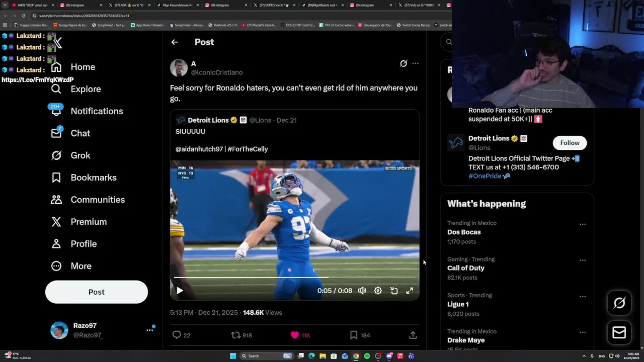The image size is (644, 362).
Task: Open Chrome from the taskbar
Action: coord(356,356)
